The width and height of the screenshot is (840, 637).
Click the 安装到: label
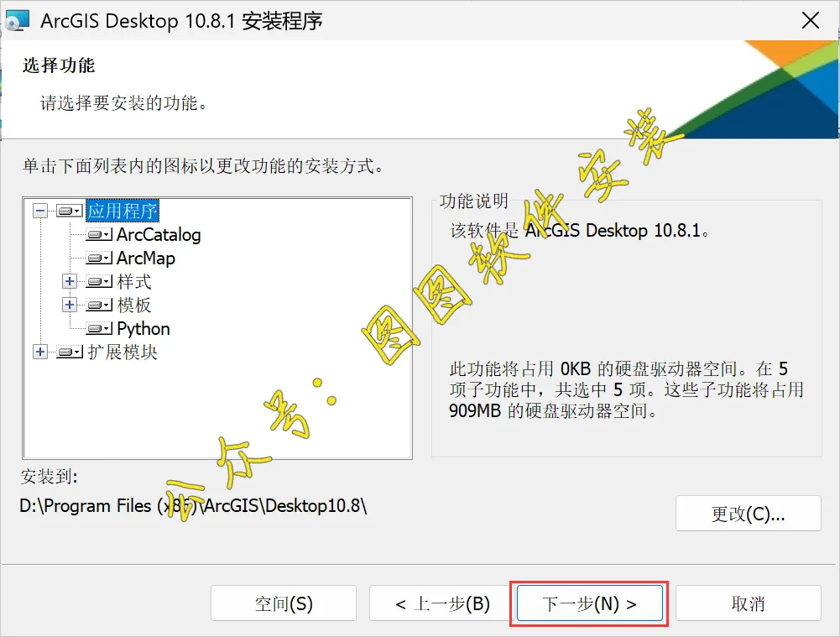pos(49,476)
